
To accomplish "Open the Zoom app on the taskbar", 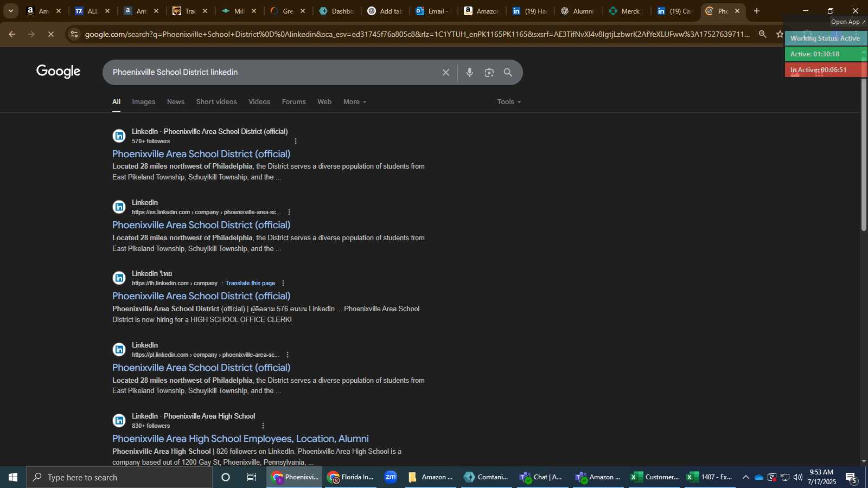I will point(391,477).
